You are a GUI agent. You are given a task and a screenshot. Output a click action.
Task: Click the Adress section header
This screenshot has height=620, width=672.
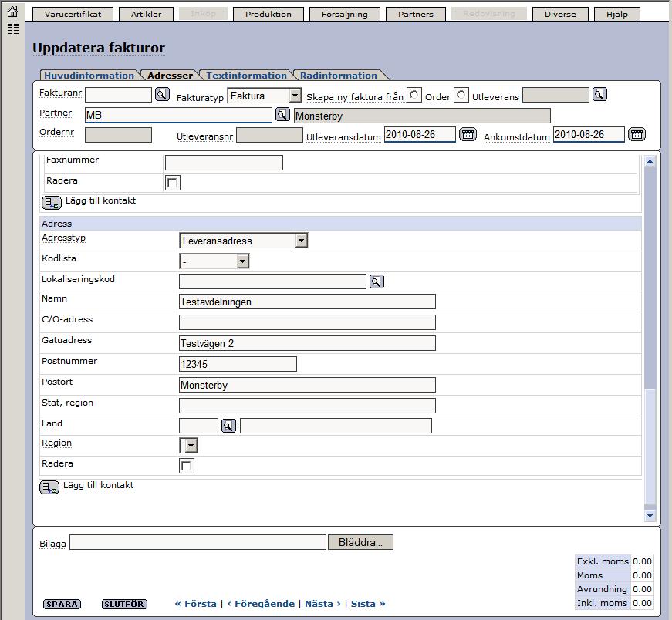(x=340, y=223)
